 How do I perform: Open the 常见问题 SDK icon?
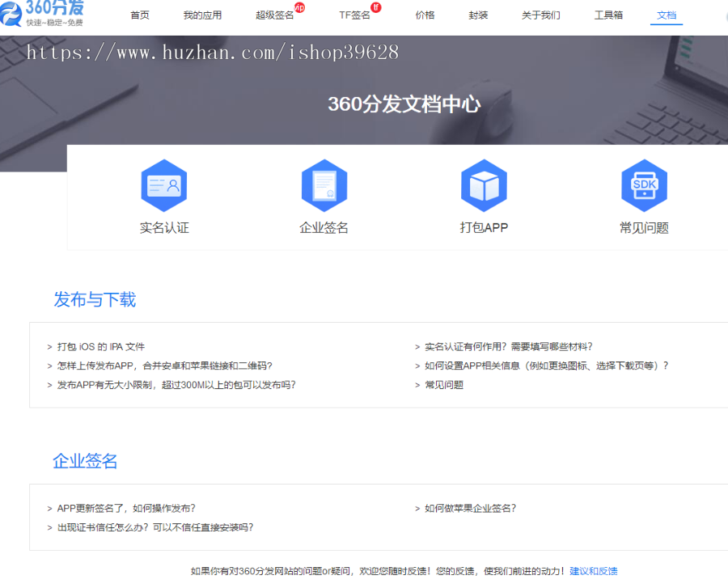pos(644,185)
